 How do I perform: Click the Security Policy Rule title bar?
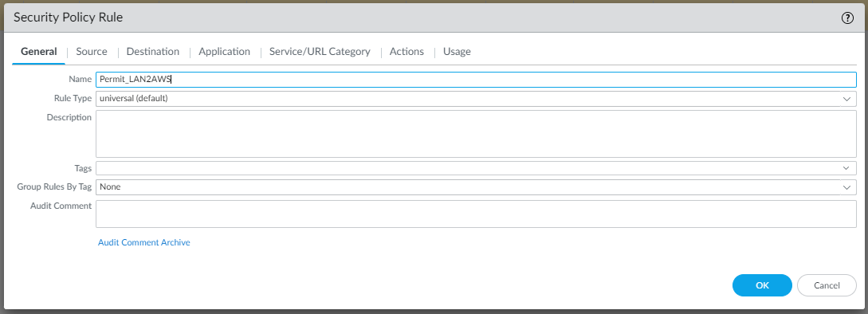pos(434,18)
